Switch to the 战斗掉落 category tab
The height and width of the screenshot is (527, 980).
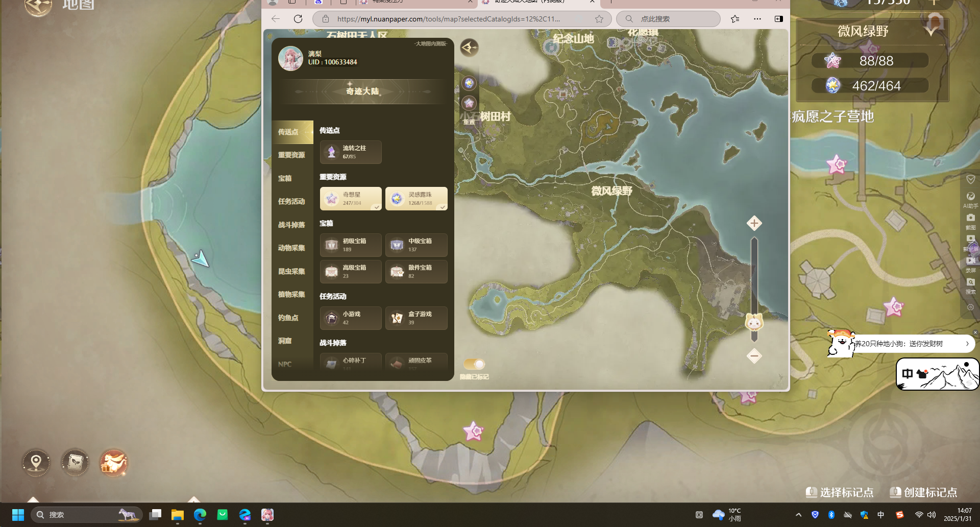(292, 225)
